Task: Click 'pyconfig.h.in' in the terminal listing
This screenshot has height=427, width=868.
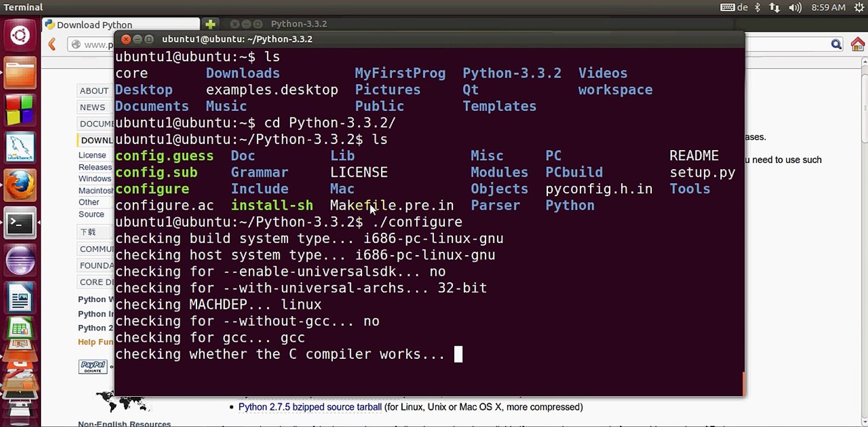Action: tap(599, 189)
